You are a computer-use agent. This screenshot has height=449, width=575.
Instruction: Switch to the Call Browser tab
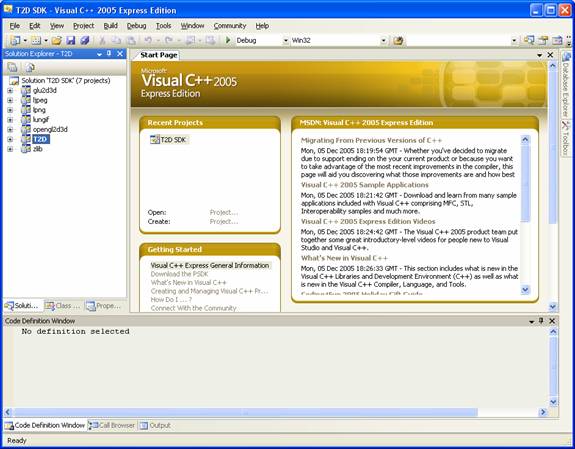point(112,426)
